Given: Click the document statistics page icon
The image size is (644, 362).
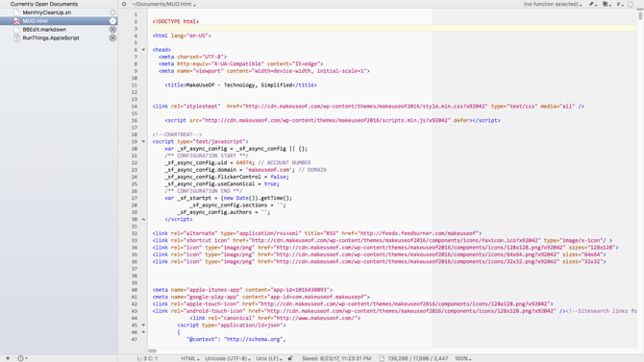Looking at the screenshot, I should pos(382,358).
